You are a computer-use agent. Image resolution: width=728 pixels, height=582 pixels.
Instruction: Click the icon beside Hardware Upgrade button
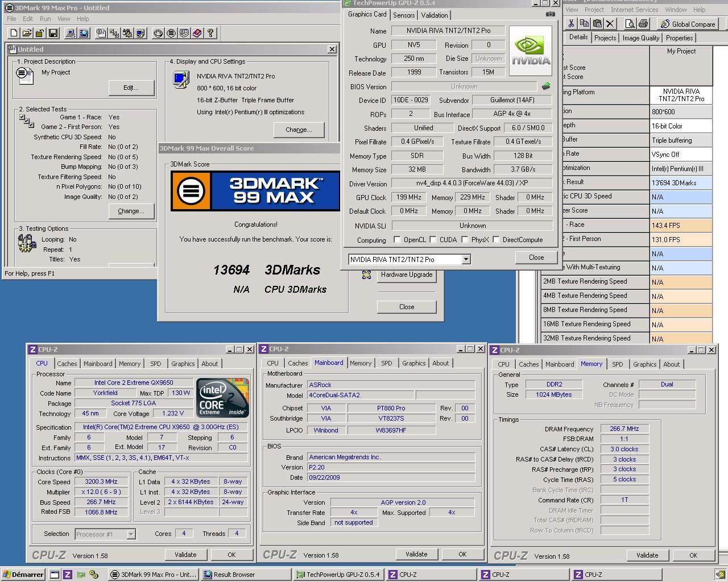tap(366, 275)
